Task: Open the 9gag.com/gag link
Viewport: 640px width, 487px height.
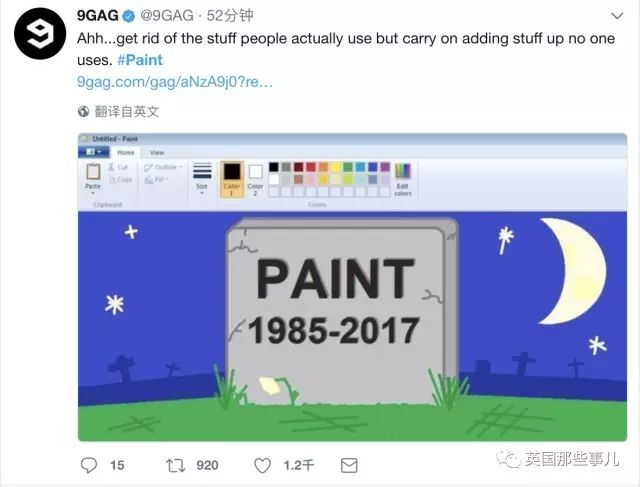Action: (x=175, y=82)
